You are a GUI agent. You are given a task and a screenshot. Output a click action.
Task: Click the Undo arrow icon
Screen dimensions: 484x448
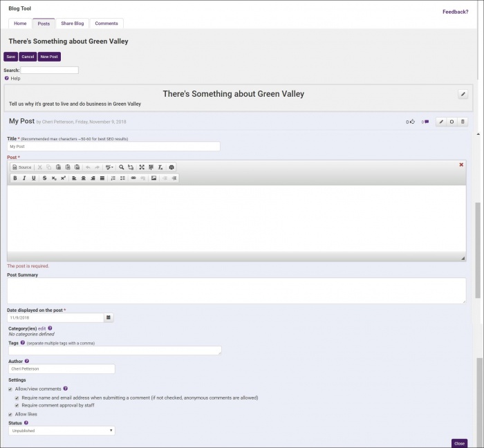pos(88,167)
